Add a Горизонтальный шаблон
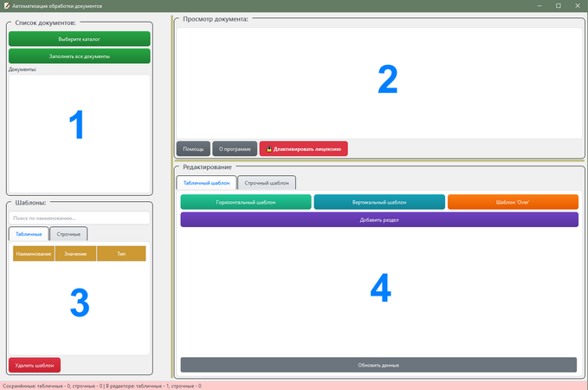The height and width of the screenshot is (390, 588). coord(246,202)
